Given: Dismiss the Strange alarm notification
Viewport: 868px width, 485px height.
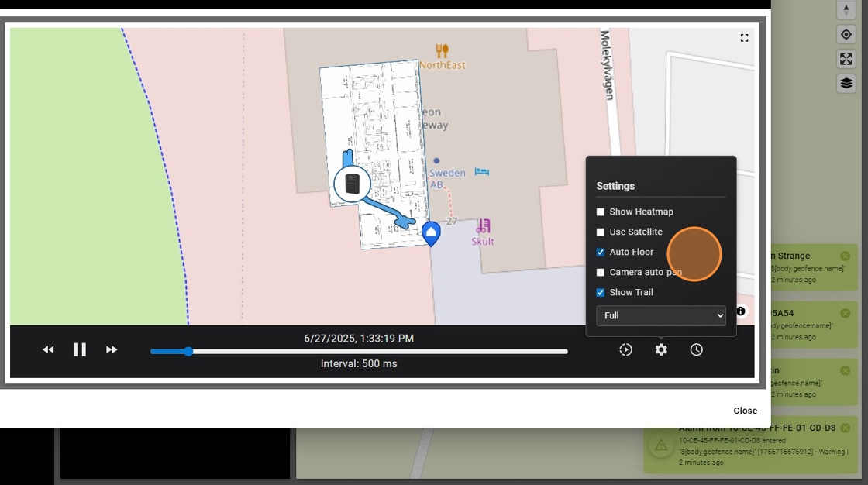Looking at the screenshot, I should tap(846, 256).
